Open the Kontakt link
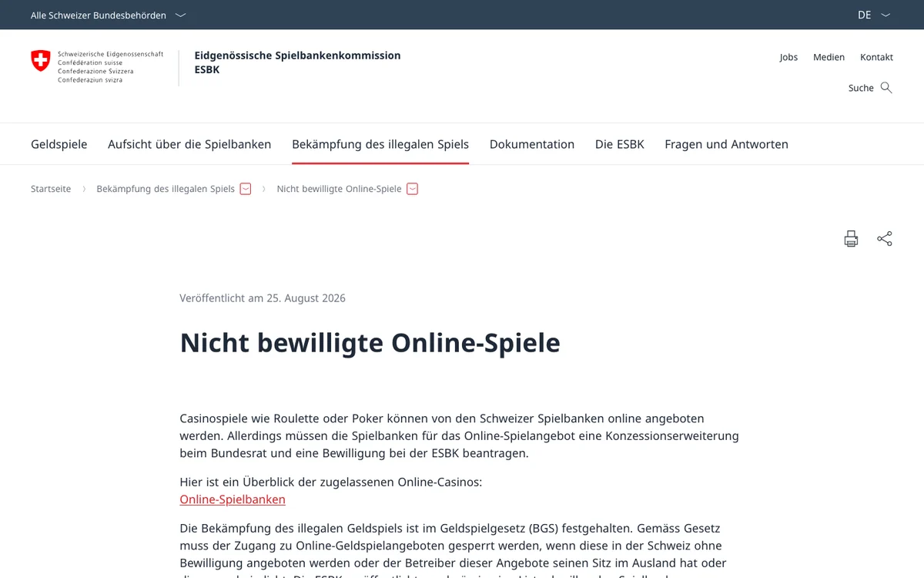Viewport: 924px width, 578px height. pyautogui.click(x=876, y=57)
